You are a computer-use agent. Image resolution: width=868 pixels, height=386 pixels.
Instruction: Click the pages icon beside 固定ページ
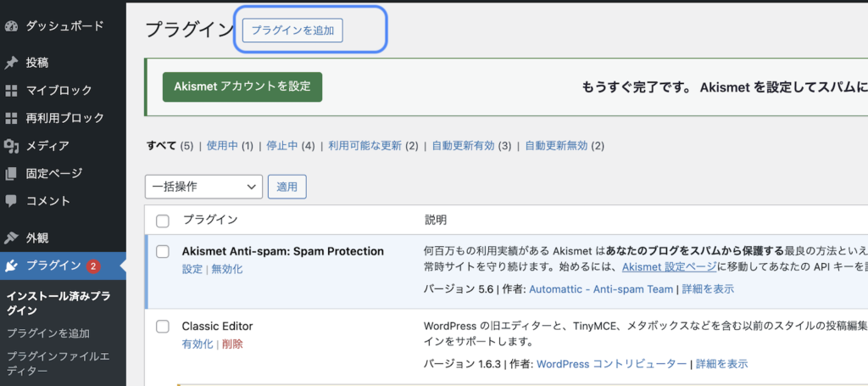pyautogui.click(x=11, y=174)
